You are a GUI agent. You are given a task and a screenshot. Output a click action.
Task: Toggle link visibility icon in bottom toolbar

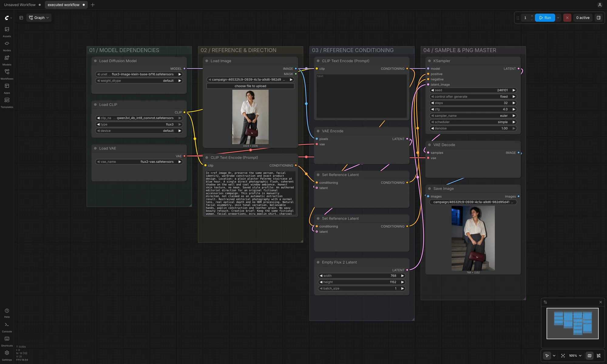[599, 356]
